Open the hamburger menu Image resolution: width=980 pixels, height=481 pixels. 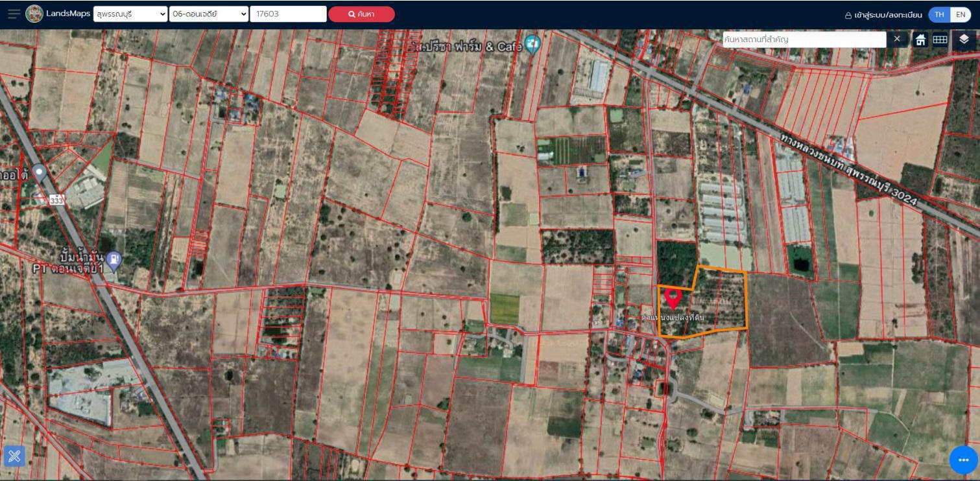point(14,14)
